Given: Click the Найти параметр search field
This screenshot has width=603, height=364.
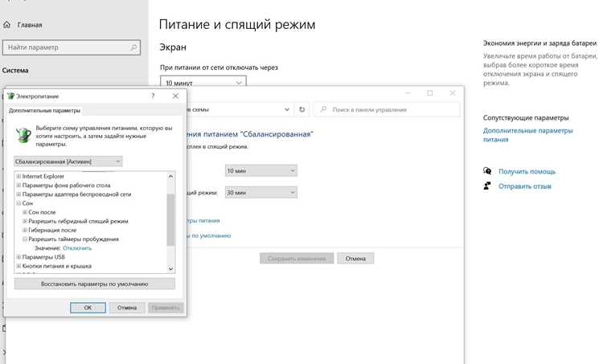Looking at the screenshot, I should point(72,47).
